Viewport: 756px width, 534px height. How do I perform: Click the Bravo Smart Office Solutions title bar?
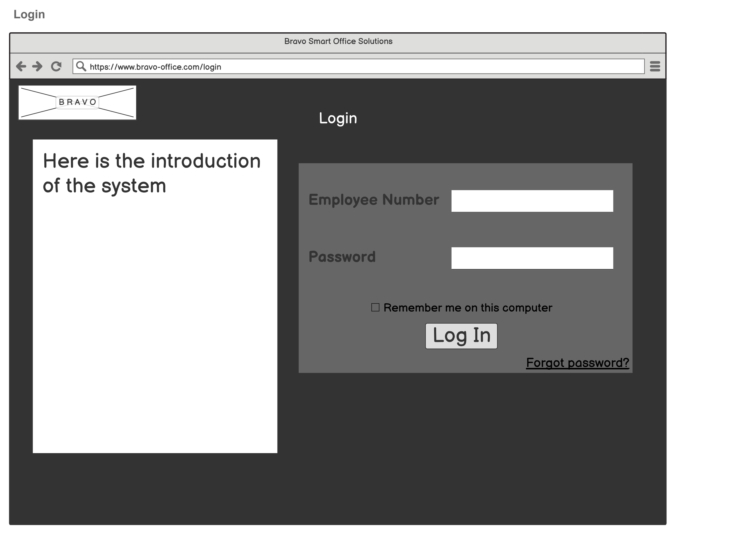click(338, 41)
